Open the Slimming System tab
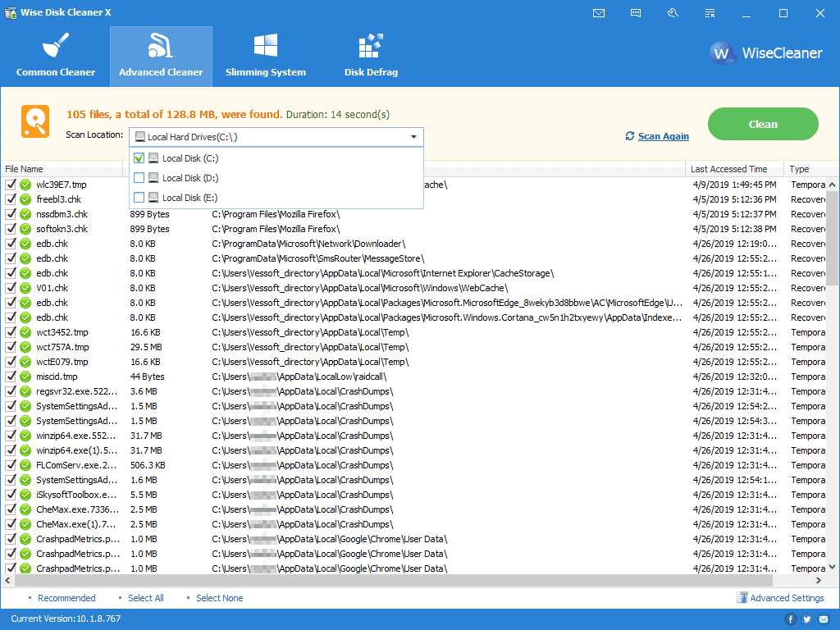The height and width of the screenshot is (630, 840). (265, 57)
